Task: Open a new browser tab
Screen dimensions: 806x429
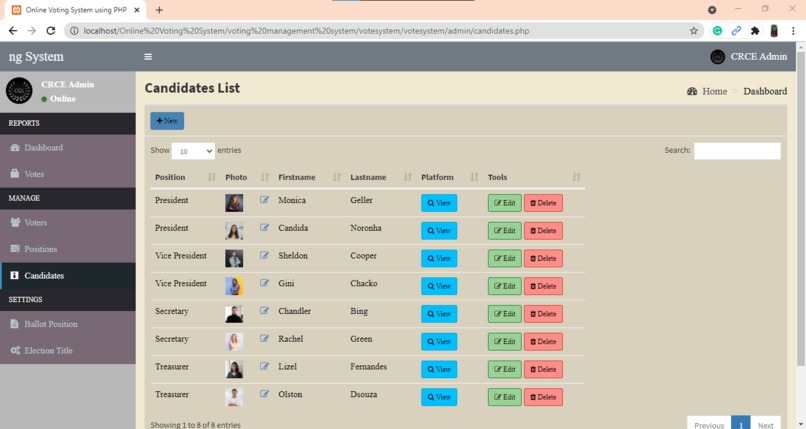Action: (x=159, y=10)
